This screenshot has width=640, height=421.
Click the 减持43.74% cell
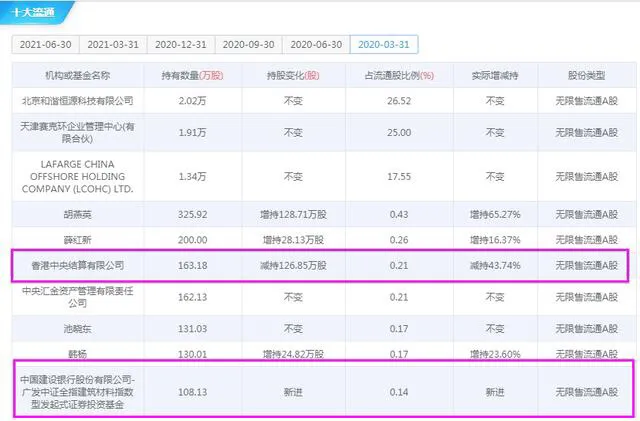click(x=495, y=265)
